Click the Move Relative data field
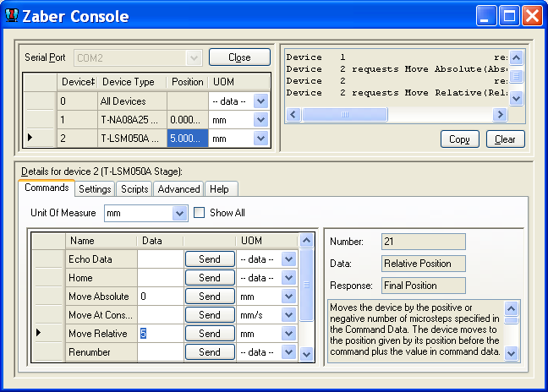The height and width of the screenshot is (392, 548). click(x=161, y=334)
